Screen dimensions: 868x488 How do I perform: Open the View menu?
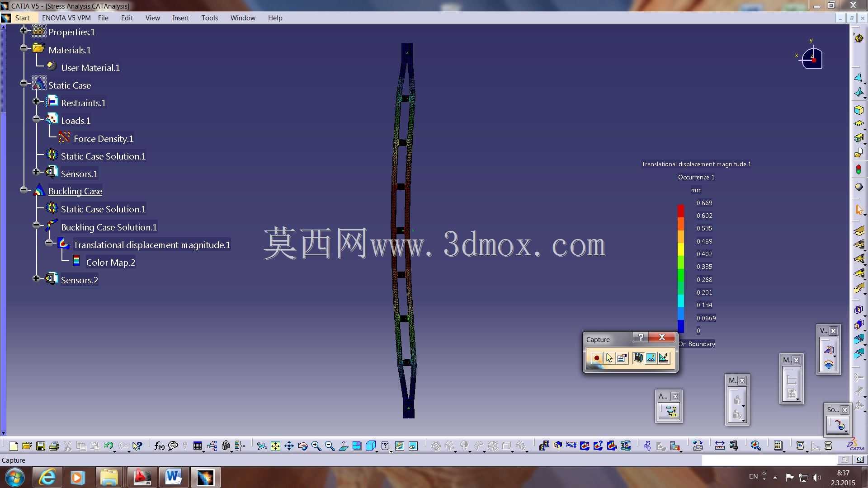[x=152, y=18]
